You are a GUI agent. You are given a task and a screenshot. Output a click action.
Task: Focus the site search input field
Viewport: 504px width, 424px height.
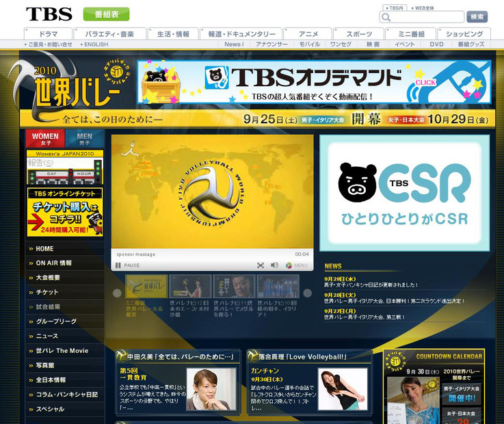(x=422, y=17)
